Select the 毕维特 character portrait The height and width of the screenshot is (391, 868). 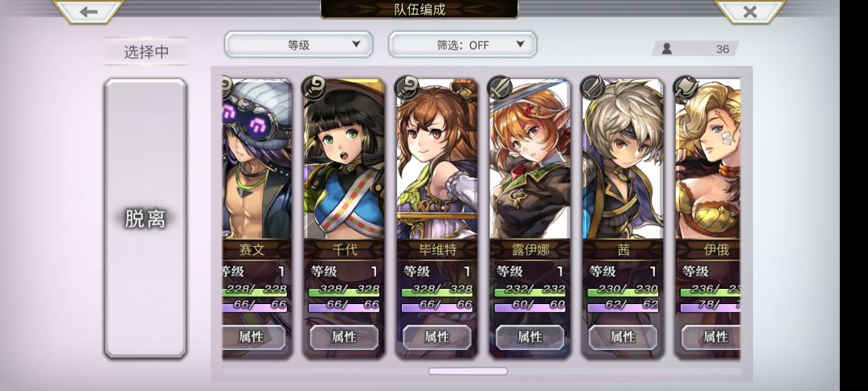coord(436,161)
